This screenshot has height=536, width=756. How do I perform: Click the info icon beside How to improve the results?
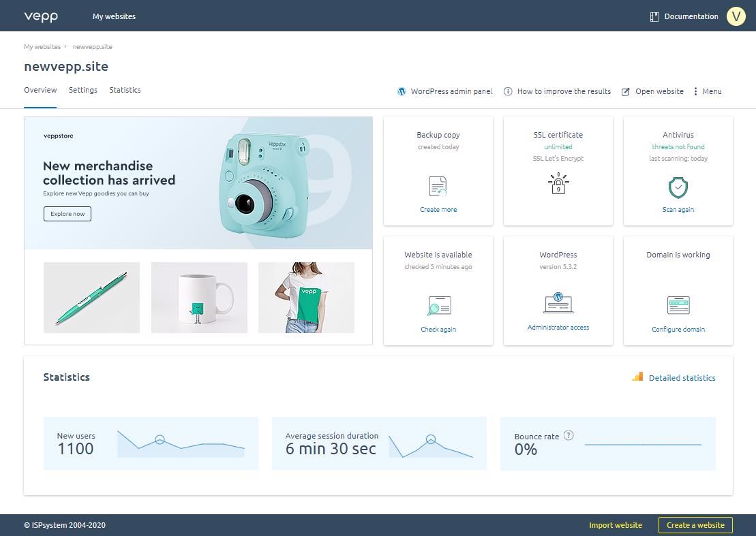[x=507, y=91]
